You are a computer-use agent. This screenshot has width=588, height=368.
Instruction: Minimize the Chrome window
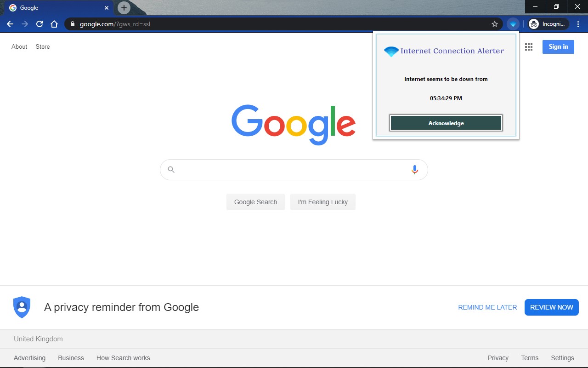point(535,6)
